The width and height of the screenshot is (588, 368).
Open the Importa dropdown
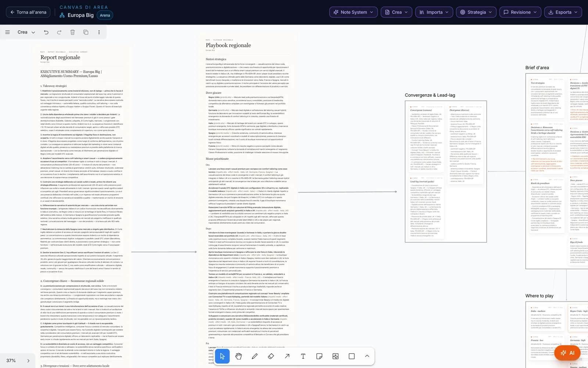point(434,12)
